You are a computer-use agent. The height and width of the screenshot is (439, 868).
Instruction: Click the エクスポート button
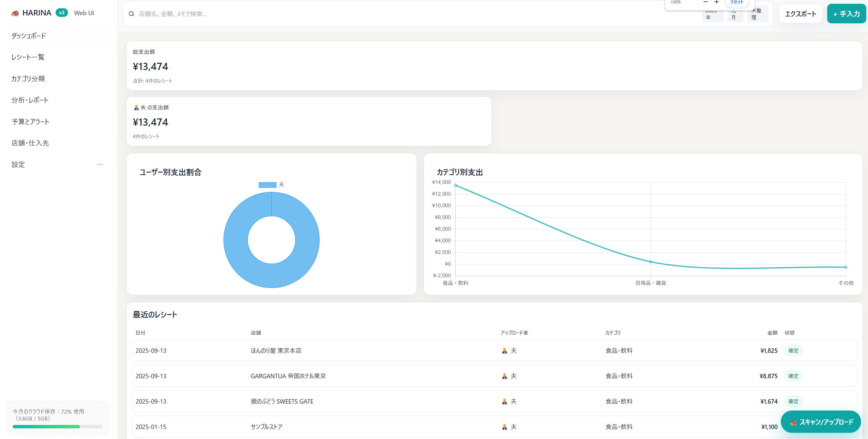pos(800,14)
